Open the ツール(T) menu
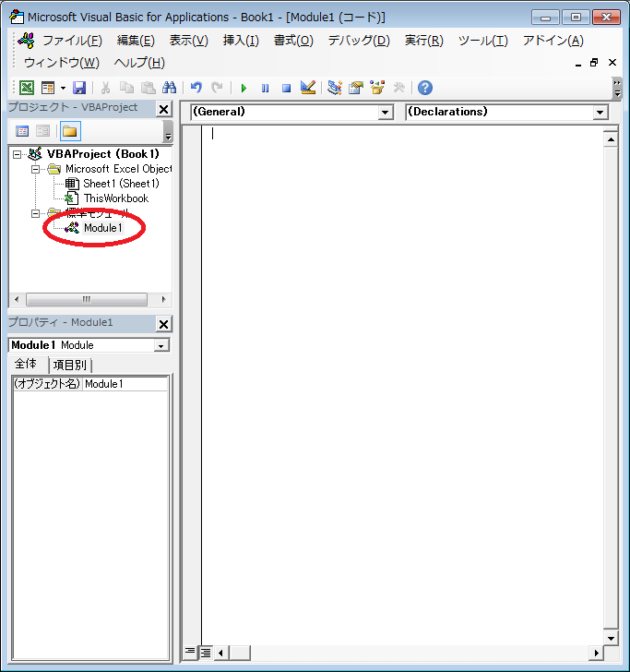Screen dimensions: 630x672 pos(483,41)
